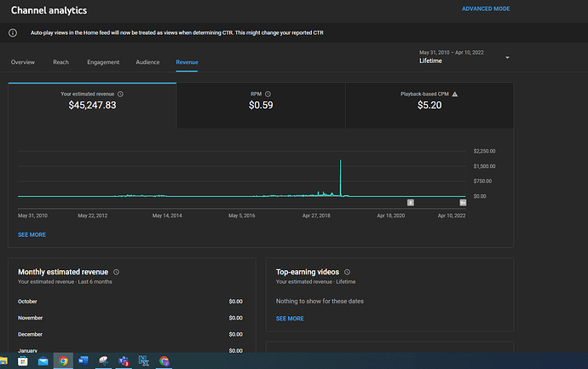Open the Engagement tab
This screenshot has width=588, height=369.
[x=103, y=62]
